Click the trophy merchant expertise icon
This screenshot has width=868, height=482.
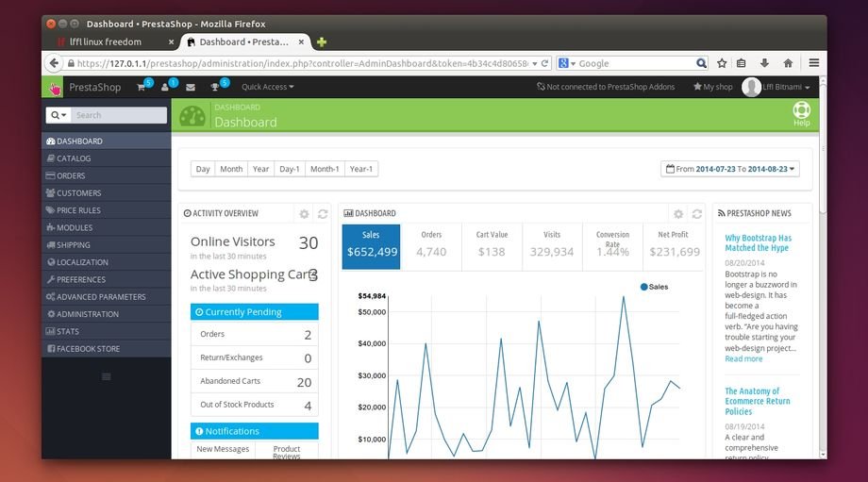216,88
